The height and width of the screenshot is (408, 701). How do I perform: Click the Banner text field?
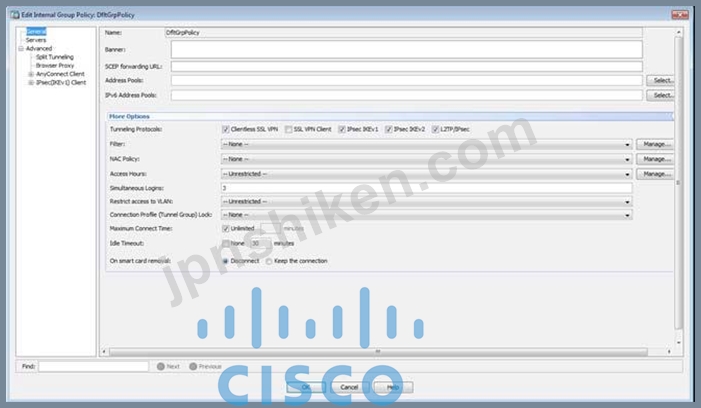[x=406, y=50]
